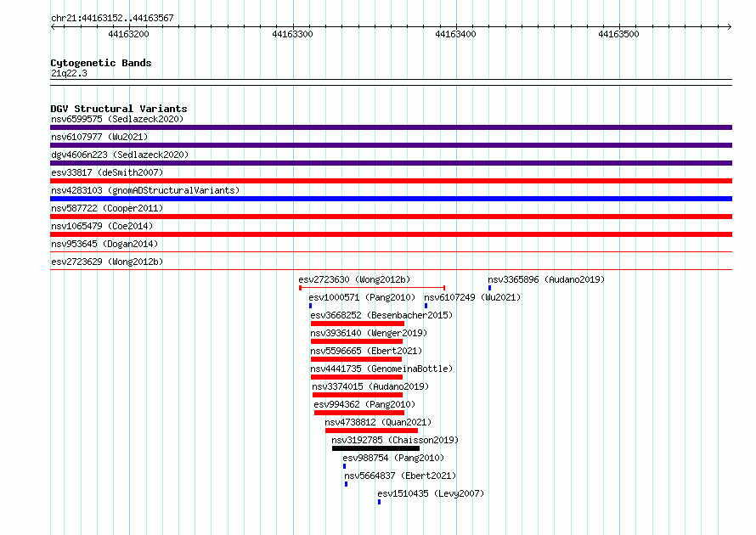This screenshot has width=756, height=535.
Task: Click the nsv6599575 (Sedlazeck2020) variant label
Action: click(x=117, y=119)
